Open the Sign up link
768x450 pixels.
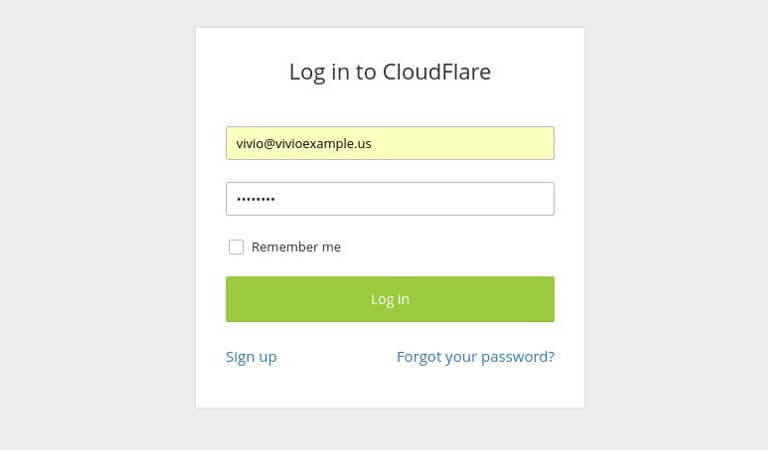click(x=251, y=357)
